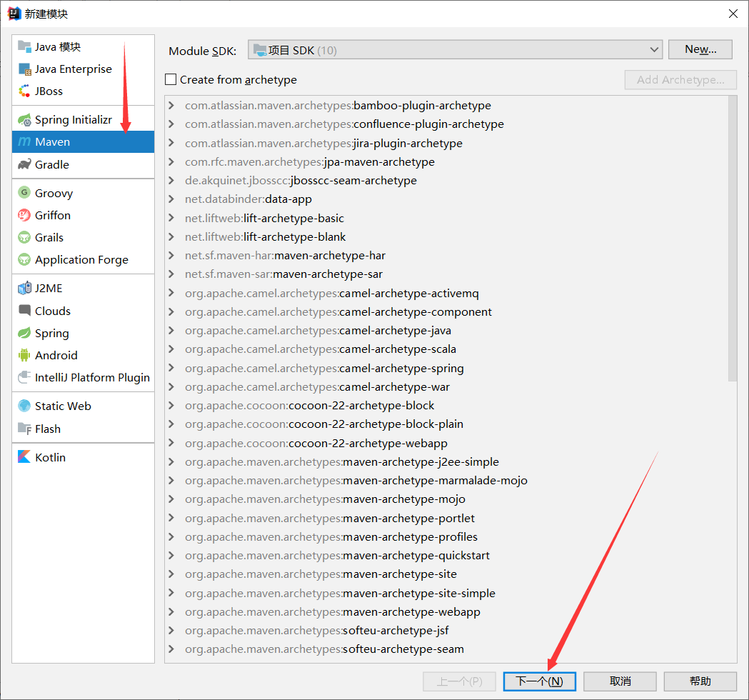Click the 帮助 help button
Image resolution: width=749 pixels, height=700 pixels.
coord(700,681)
